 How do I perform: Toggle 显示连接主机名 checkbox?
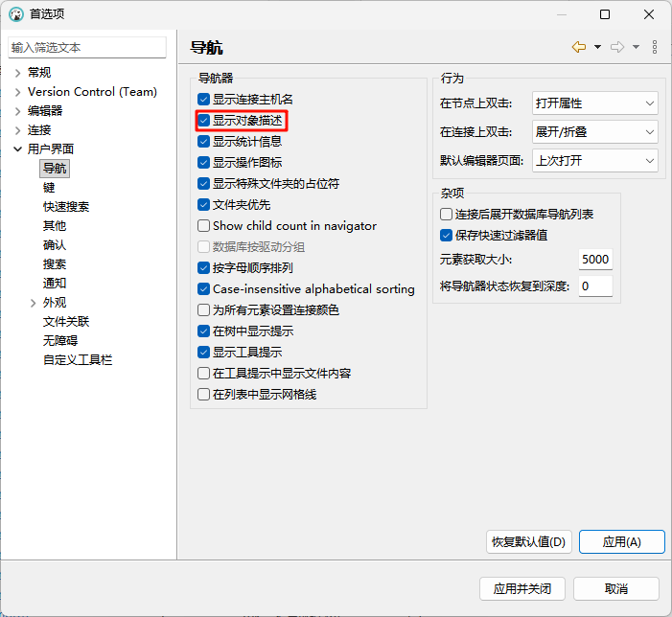click(203, 100)
